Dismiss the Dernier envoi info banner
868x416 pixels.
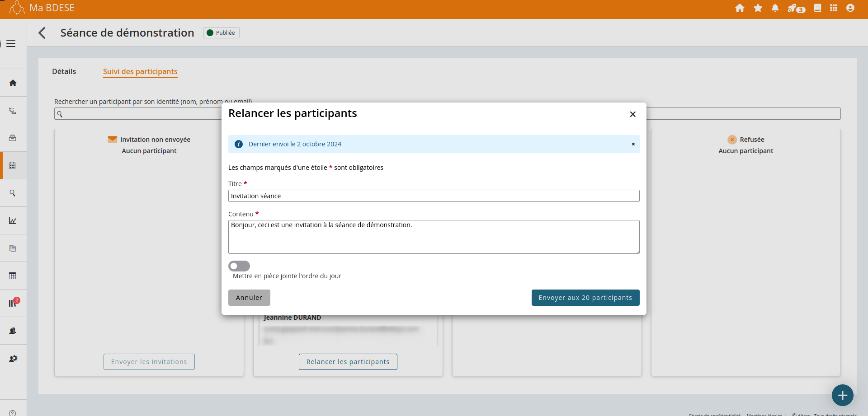tap(633, 144)
